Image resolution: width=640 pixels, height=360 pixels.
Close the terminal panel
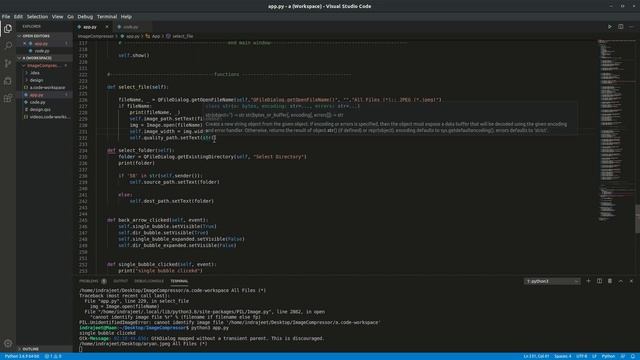[x=631, y=281]
